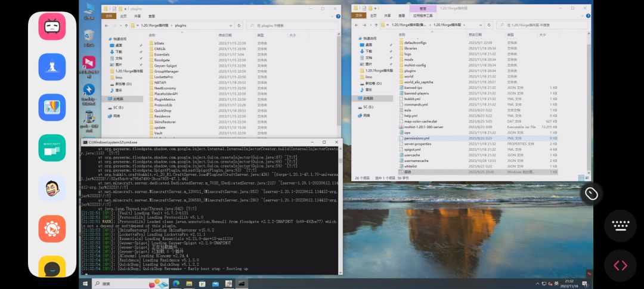
Task: Refresh the 1.20.1forge server folder window
Action: pos(489,25)
